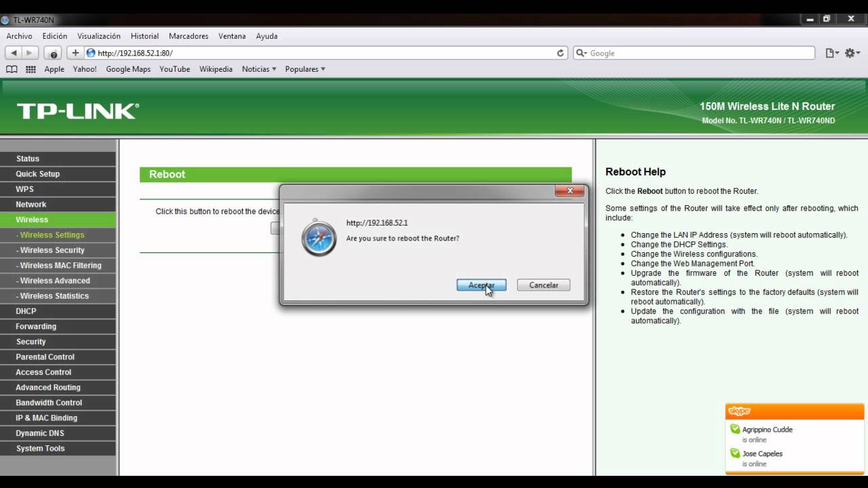The height and width of the screenshot is (488, 868).
Task: Open the Ayuda menu
Action: [267, 36]
